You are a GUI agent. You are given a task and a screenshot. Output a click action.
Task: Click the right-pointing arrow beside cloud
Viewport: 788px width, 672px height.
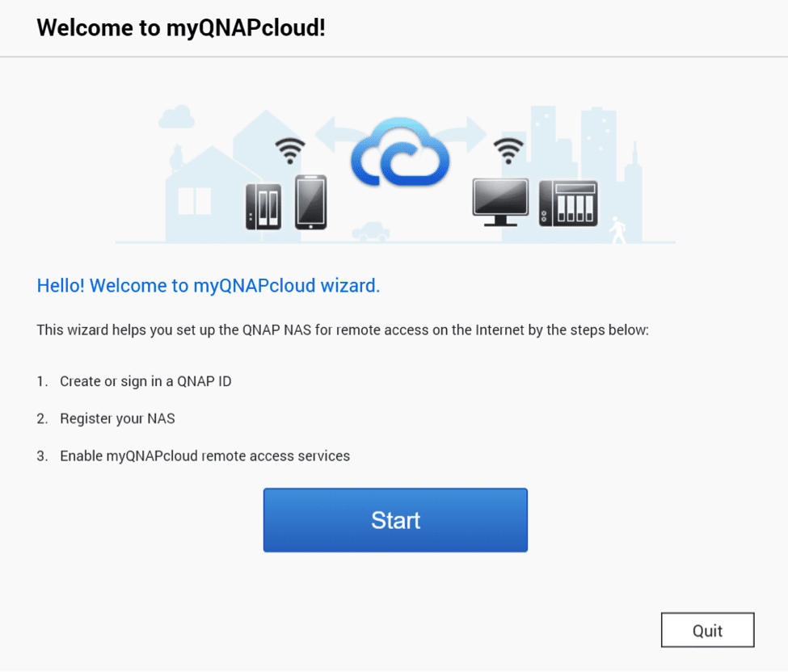[466, 135]
